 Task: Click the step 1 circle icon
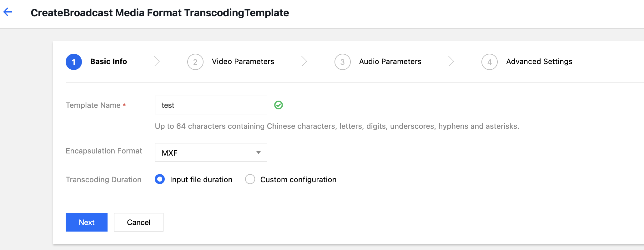[74, 62]
